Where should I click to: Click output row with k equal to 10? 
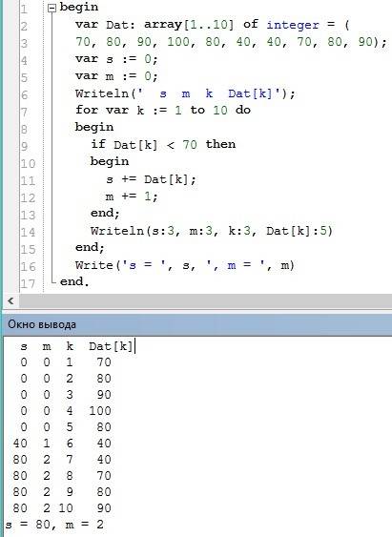[62, 508]
